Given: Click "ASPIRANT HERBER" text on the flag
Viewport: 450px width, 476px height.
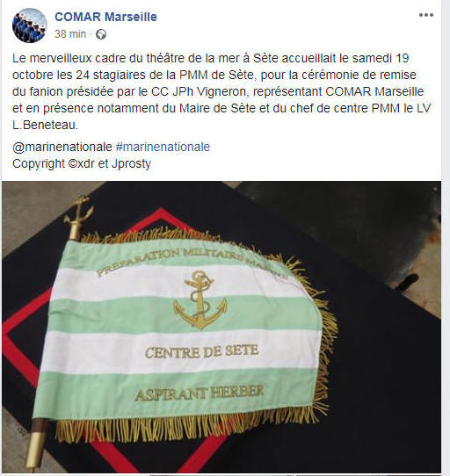Looking at the screenshot, I should (200, 393).
